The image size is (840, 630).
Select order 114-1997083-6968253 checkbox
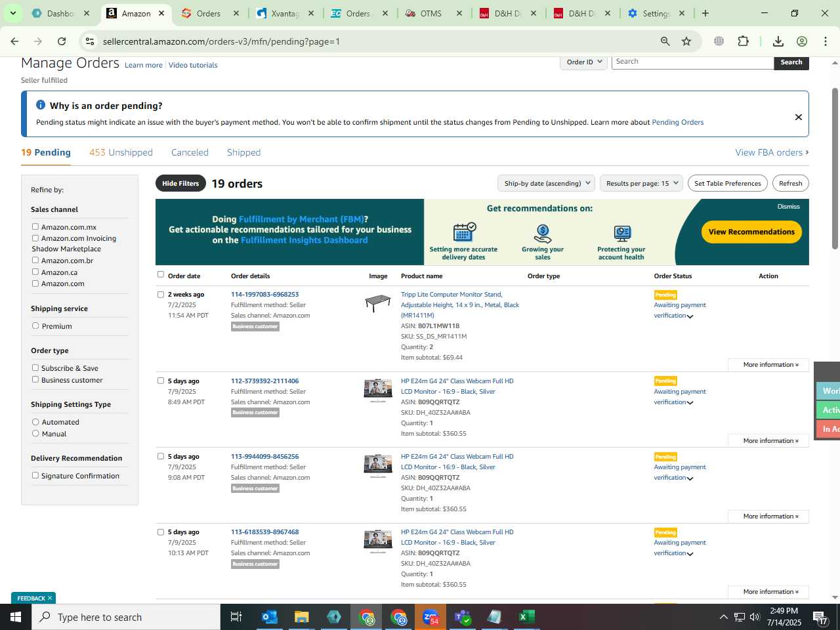tap(161, 294)
